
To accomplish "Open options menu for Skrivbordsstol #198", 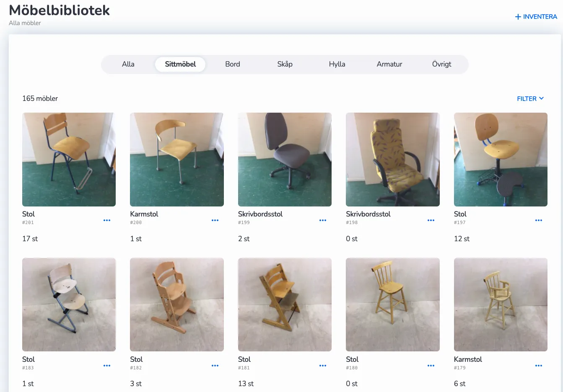I will pos(431,220).
